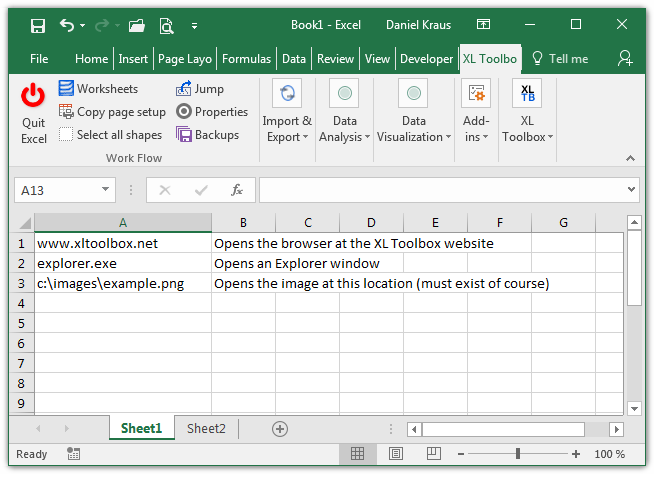Switch to the Insert tab
655x477 pixels.
click(133, 59)
